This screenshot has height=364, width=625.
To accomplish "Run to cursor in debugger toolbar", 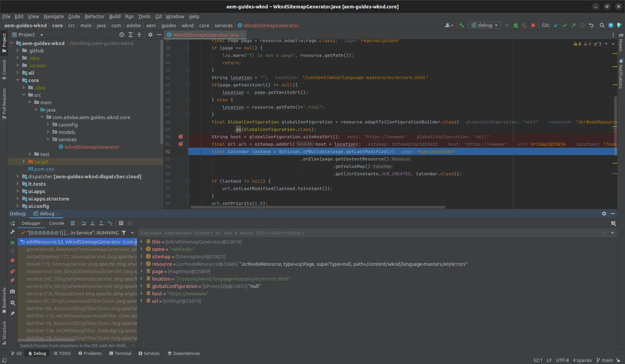I will tap(110, 223).
